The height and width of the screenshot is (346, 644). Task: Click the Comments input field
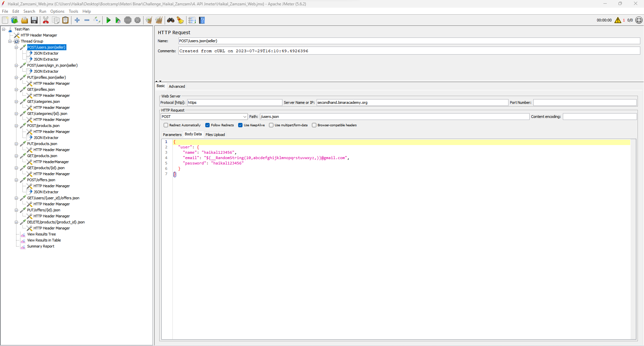click(409, 51)
